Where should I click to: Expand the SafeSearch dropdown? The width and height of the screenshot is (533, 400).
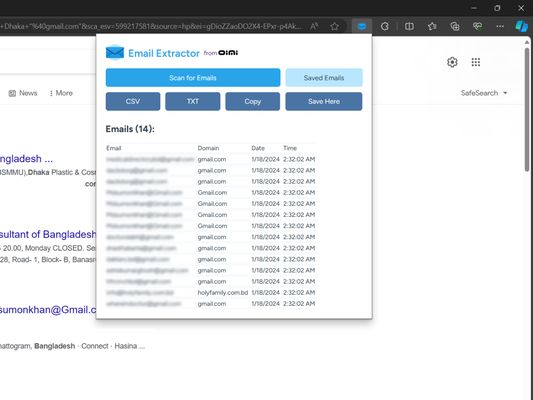point(484,93)
